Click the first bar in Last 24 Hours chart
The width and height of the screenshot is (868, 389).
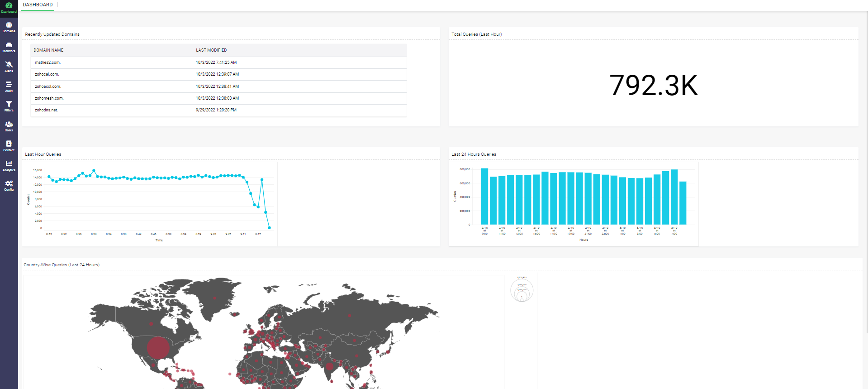(x=484, y=197)
